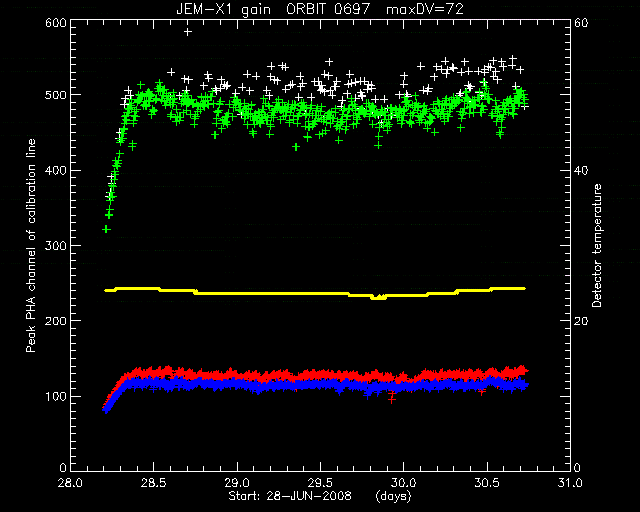Click the isolated white outlier point near 585
640x512 pixels.
click(188, 31)
